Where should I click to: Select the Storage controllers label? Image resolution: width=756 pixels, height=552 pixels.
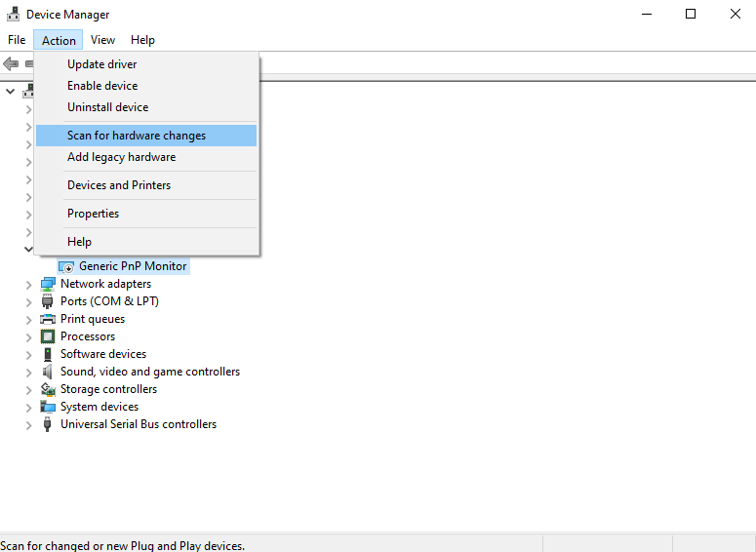pos(108,389)
